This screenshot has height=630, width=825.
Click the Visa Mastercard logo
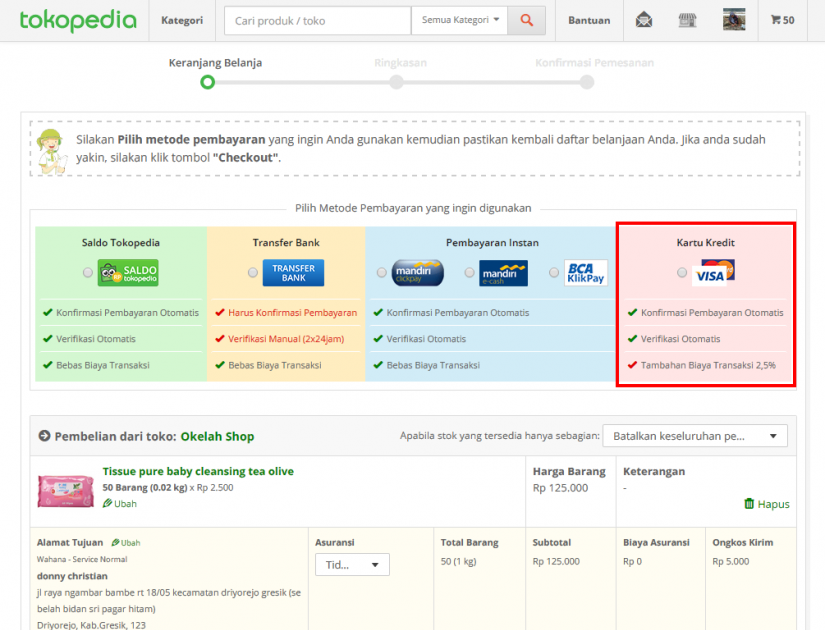[x=713, y=273]
